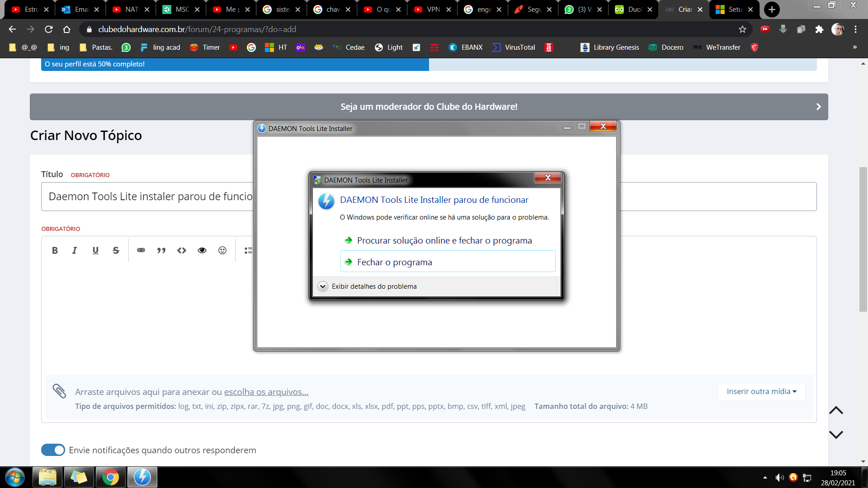The width and height of the screenshot is (868, 488).
Task: Open the browser home page
Action: pyautogui.click(x=67, y=29)
